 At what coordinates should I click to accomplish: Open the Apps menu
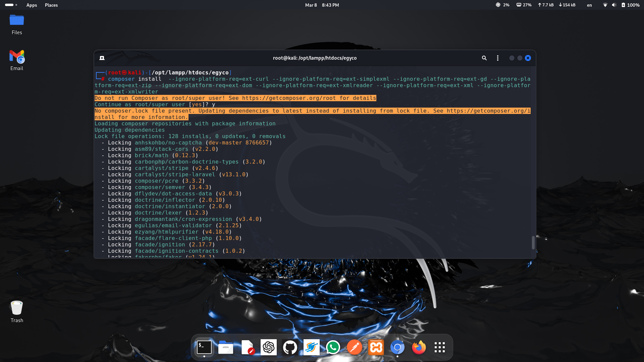pos(32,5)
